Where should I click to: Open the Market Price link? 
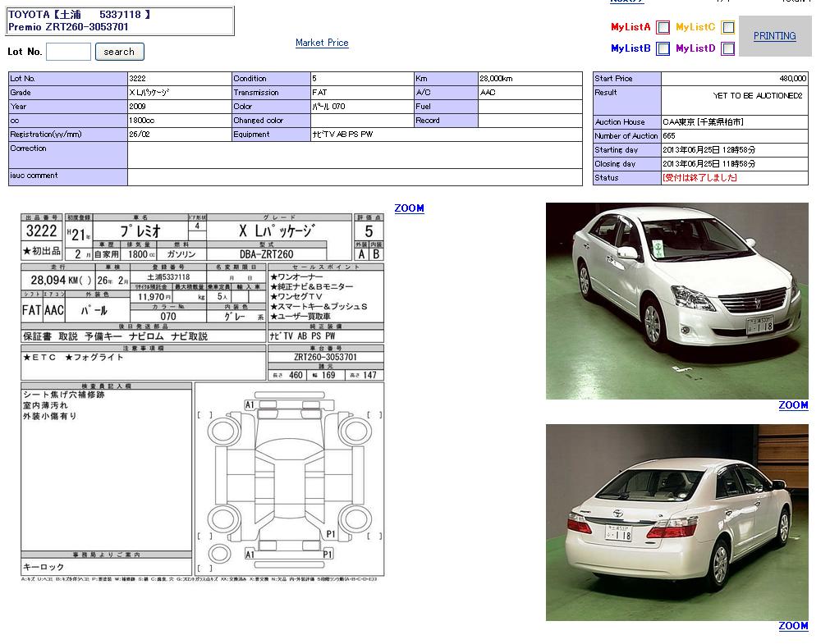click(322, 43)
